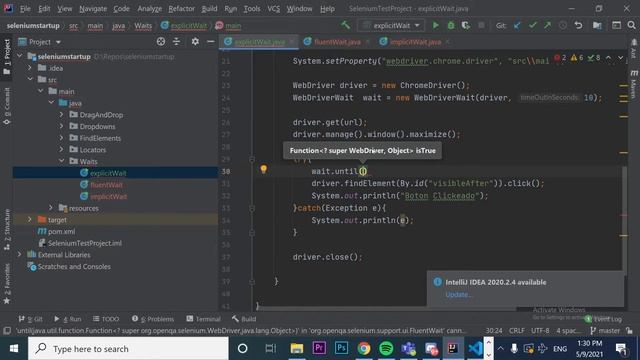Open the Favorites tool window sidebar
This screenshot has width=640, height=360.
point(7,284)
